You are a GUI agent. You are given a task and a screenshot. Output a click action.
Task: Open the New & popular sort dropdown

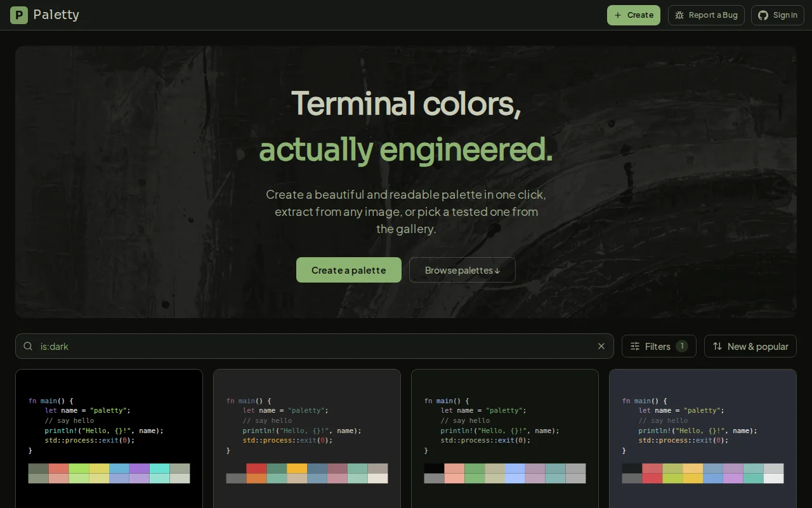[750, 346]
